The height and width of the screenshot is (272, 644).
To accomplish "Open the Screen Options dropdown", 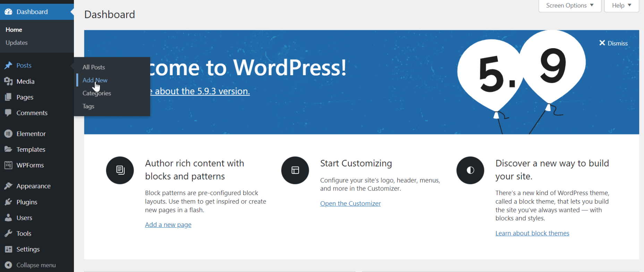I will point(570,6).
